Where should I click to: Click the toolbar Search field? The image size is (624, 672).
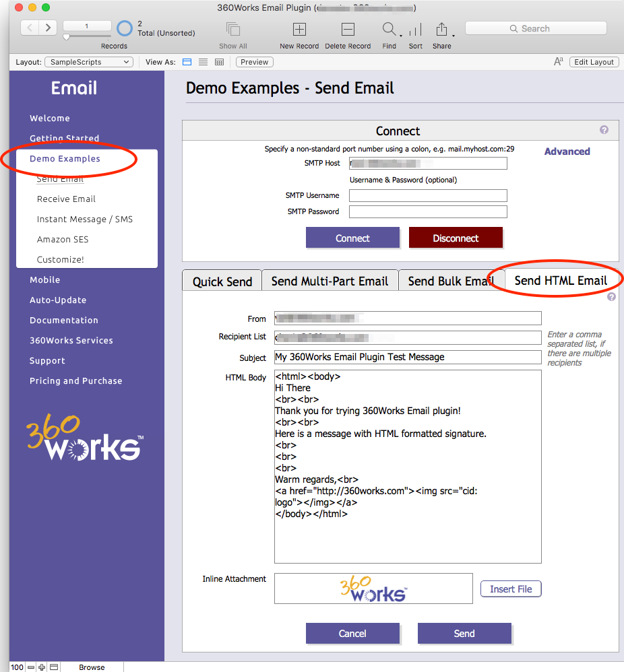tap(536, 29)
